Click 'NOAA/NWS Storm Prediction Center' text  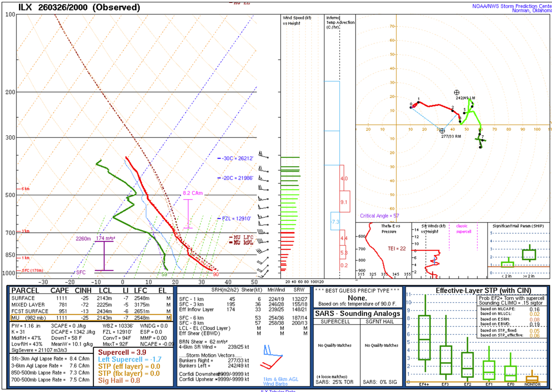point(512,6)
